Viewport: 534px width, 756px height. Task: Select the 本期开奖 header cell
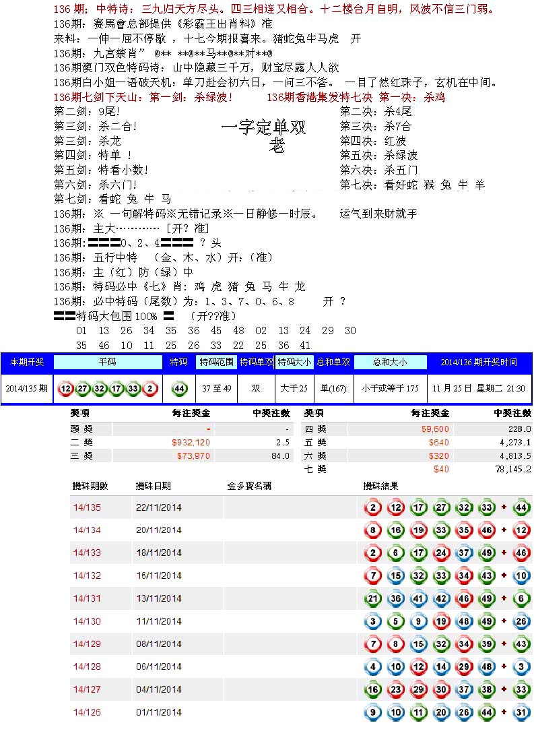pos(27,362)
